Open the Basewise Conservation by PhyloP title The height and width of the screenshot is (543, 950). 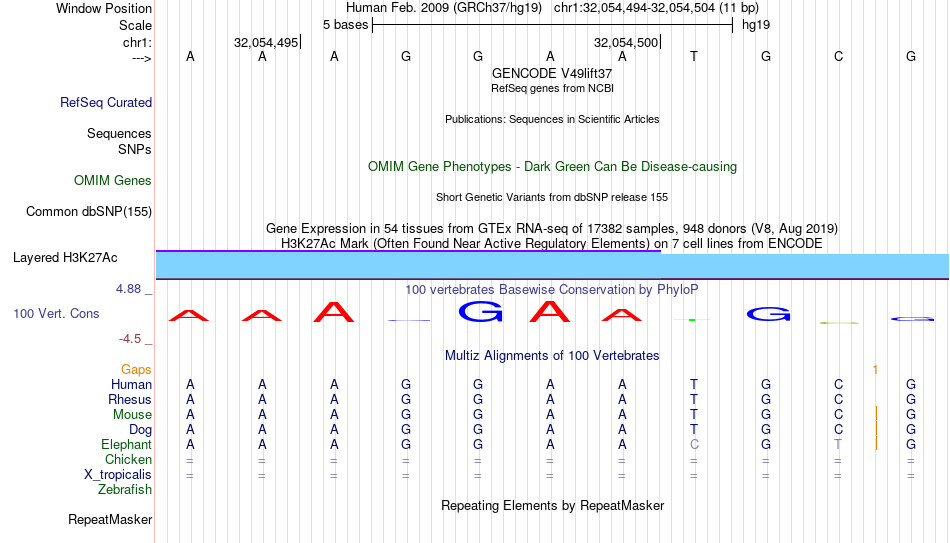[552, 290]
